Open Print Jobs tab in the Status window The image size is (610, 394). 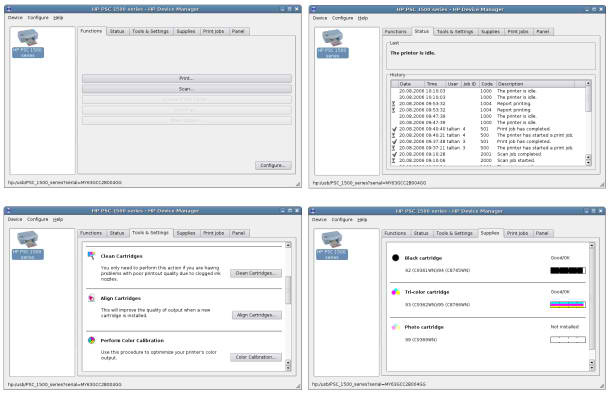518,32
